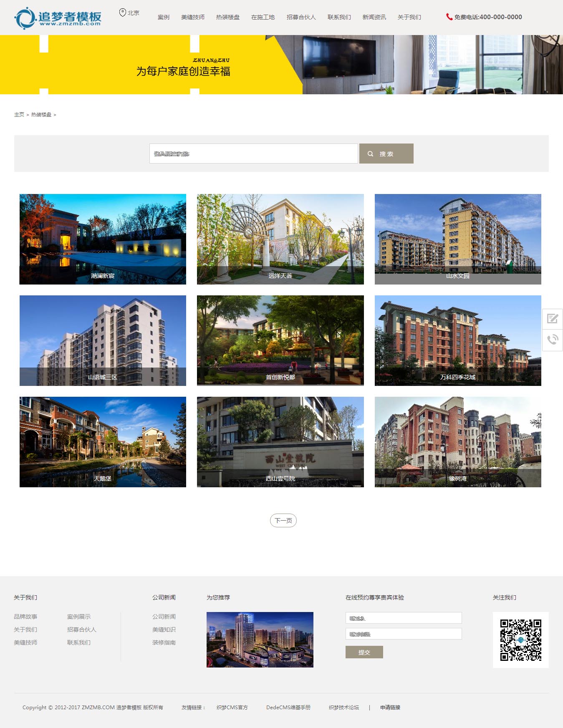Screen dimensions: 563x728
Task: Click the location pin icon beside 北京
Action: (x=122, y=13)
